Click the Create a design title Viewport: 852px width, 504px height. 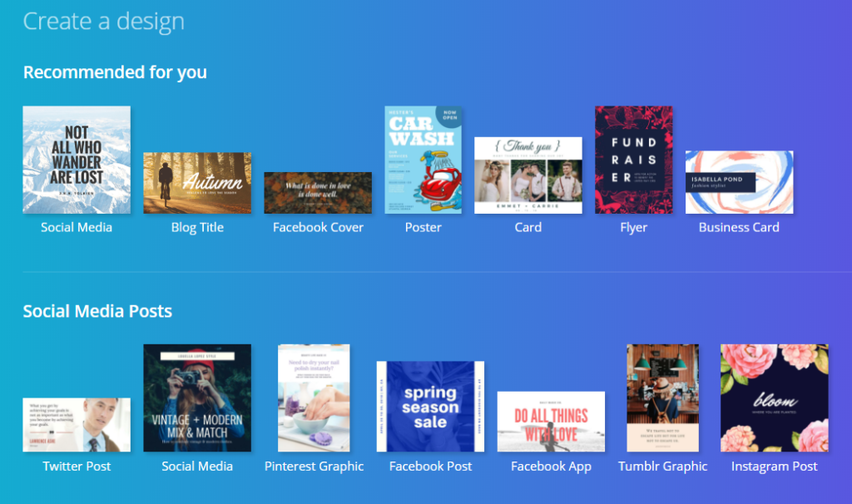[x=104, y=22]
